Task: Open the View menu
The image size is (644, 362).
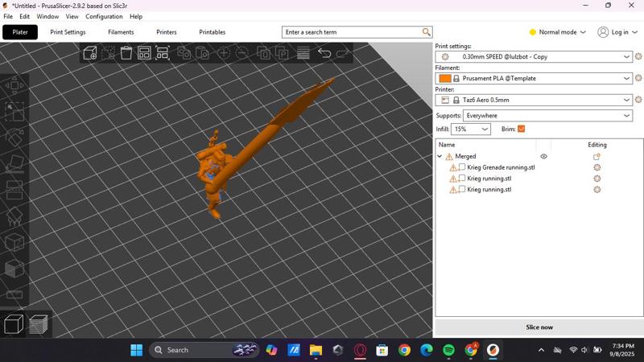Action: [x=72, y=16]
